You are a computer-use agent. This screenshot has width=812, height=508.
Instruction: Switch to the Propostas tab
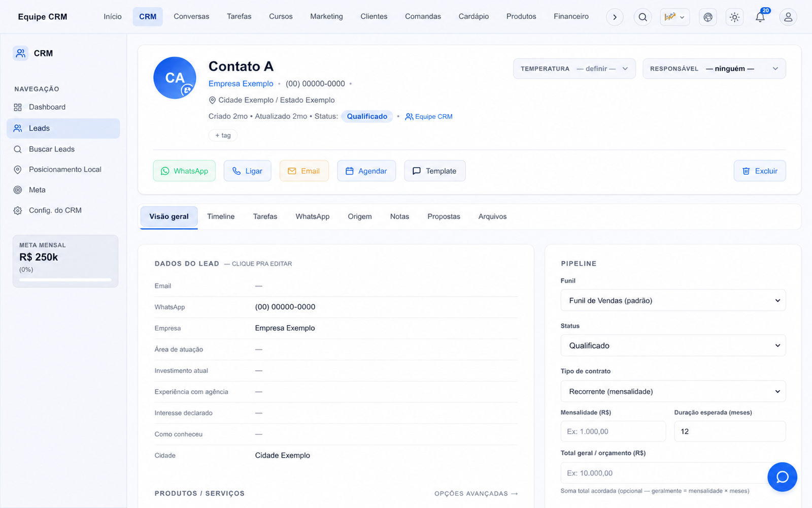[444, 217]
